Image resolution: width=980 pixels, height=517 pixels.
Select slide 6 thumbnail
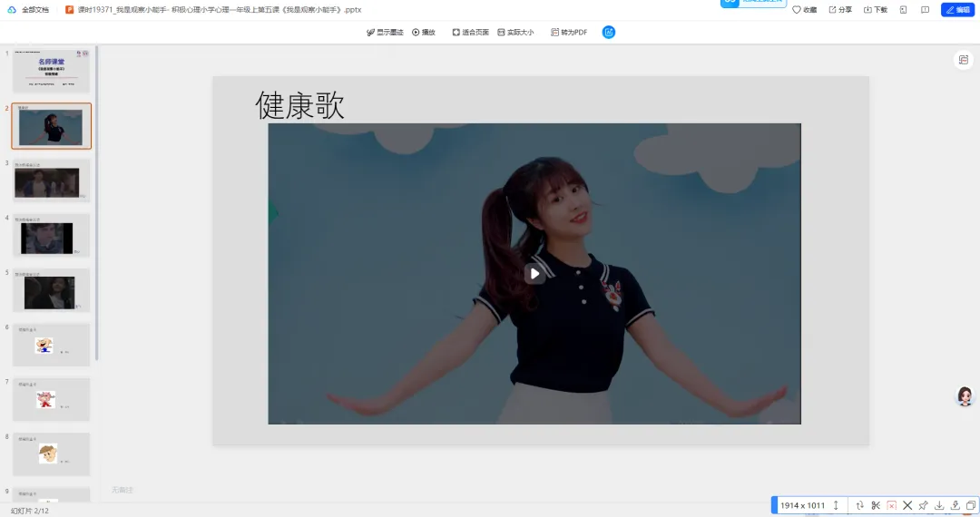pyautogui.click(x=51, y=345)
